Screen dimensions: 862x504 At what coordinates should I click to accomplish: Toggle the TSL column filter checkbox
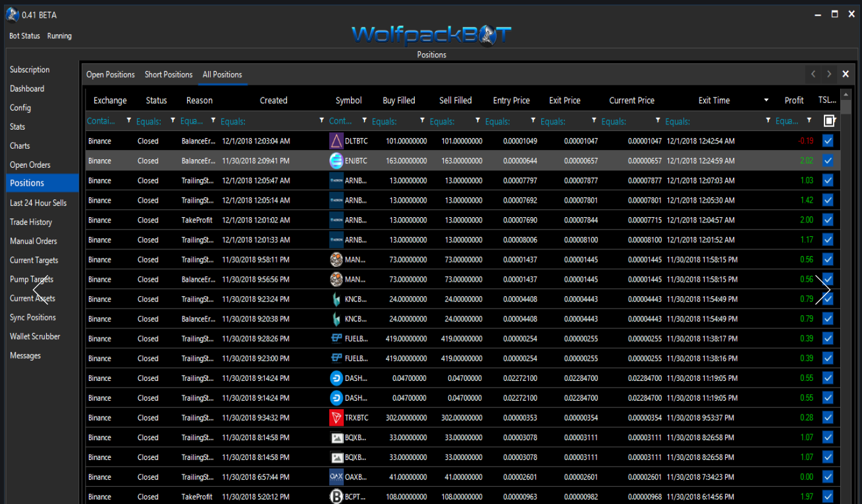click(x=829, y=121)
